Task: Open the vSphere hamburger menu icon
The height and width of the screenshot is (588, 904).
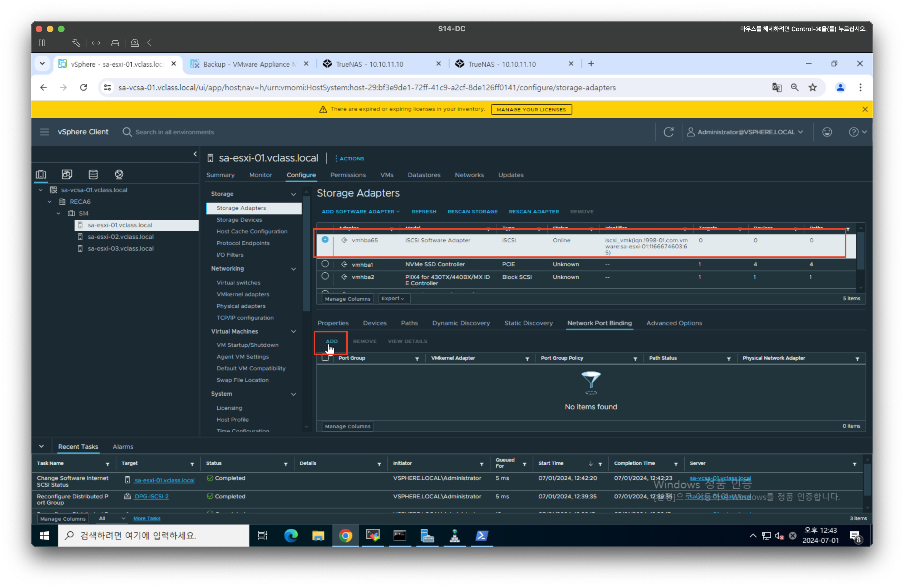Action: coord(45,132)
